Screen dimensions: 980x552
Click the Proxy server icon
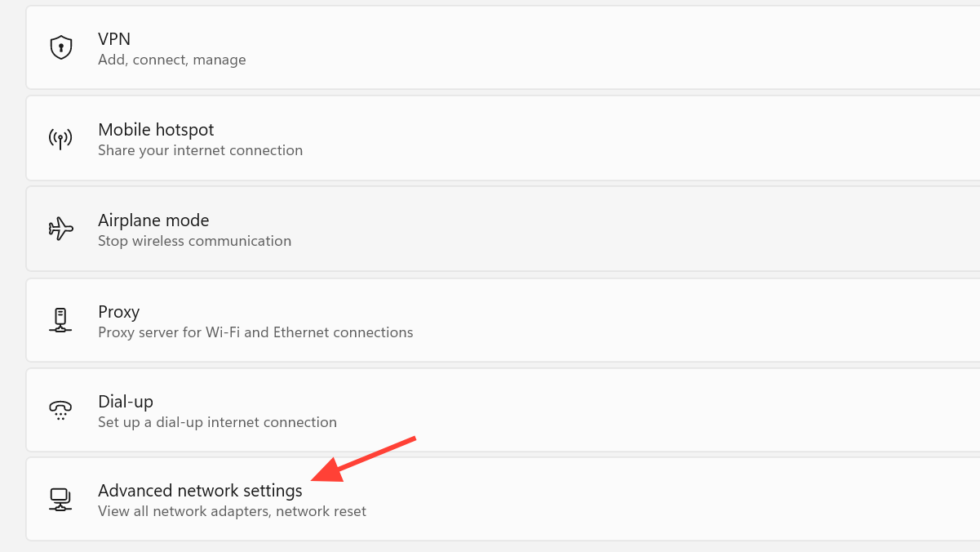pyautogui.click(x=61, y=320)
